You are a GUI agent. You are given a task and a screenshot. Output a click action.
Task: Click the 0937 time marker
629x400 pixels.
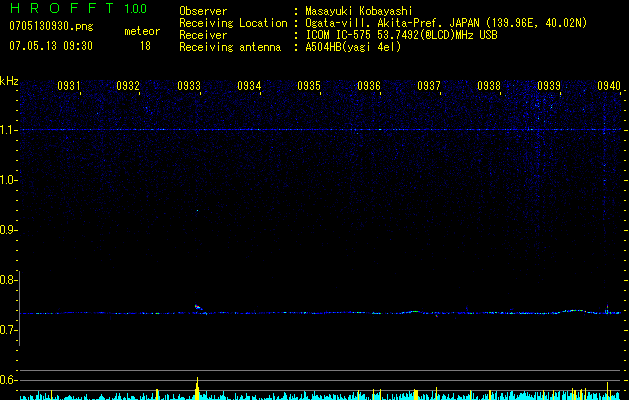429,85
